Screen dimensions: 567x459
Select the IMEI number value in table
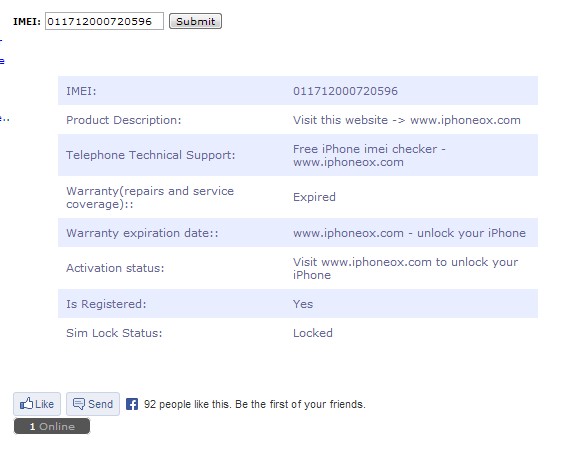(x=345, y=91)
